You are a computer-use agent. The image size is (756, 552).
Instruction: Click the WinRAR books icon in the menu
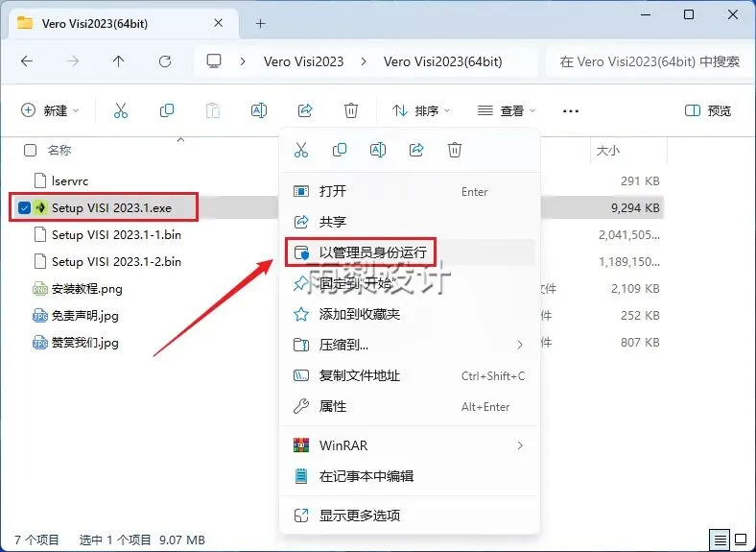point(301,444)
